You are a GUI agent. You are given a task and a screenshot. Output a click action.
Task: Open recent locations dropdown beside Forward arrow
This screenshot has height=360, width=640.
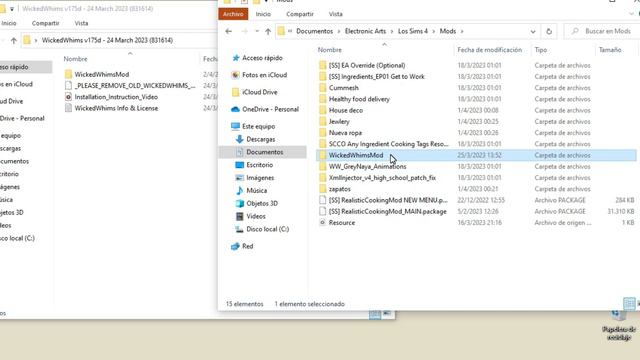coord(257,31)
